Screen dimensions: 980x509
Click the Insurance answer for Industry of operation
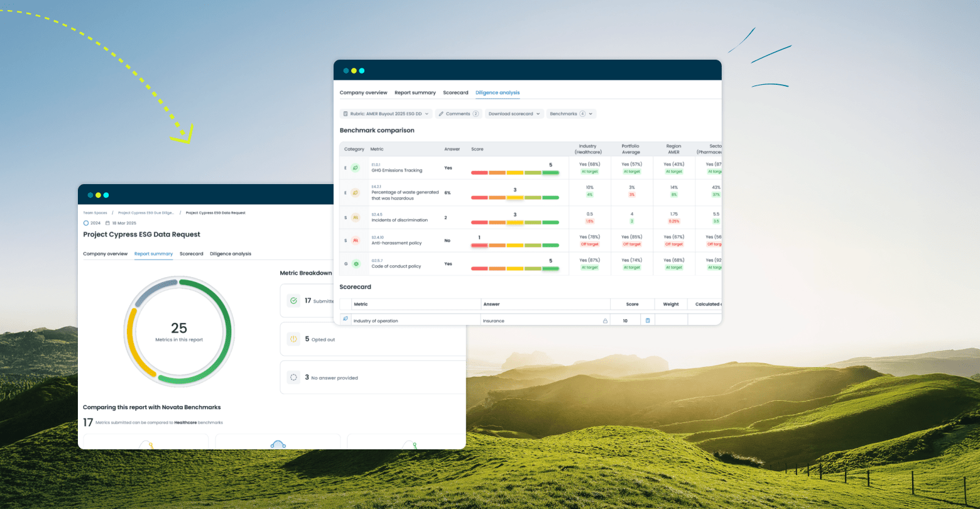click(x=493, y=321)
